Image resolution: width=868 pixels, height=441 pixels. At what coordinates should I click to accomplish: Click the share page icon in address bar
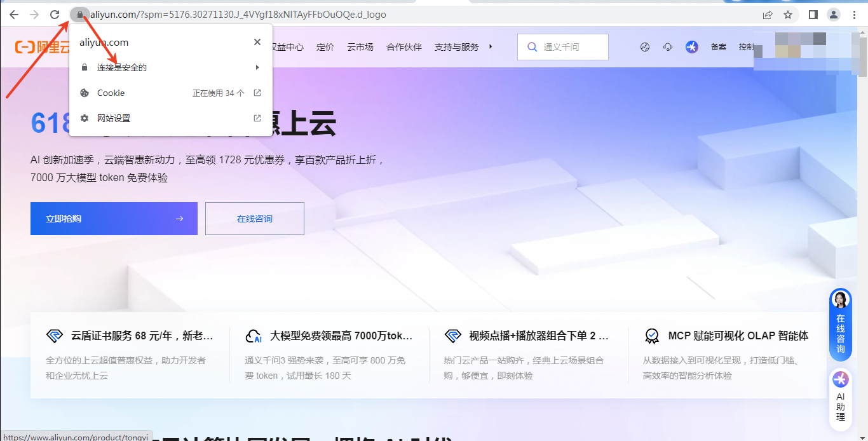coord(768,14)
